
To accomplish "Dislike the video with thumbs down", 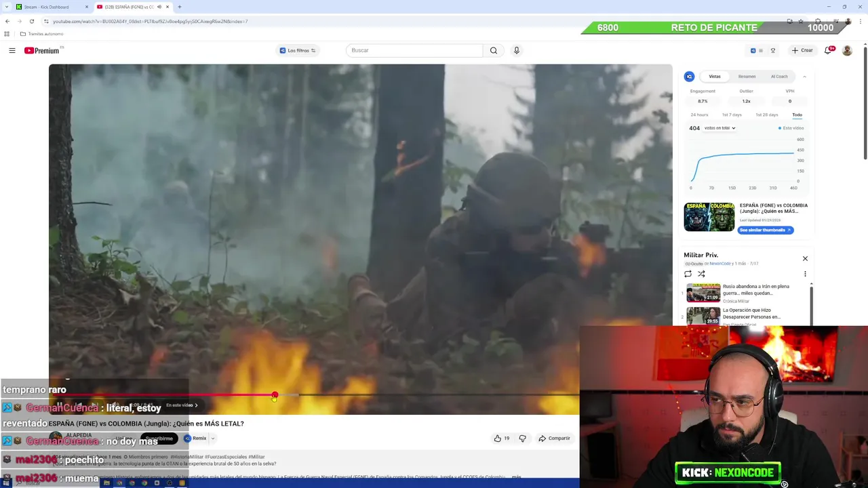I will [x=522, y=439].
